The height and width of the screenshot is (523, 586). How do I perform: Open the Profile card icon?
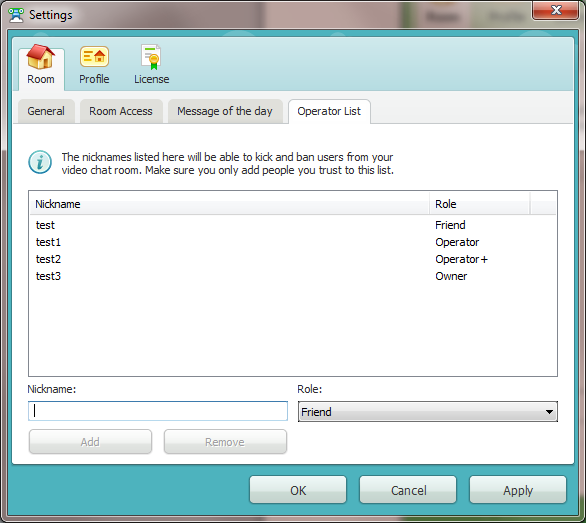94,57
